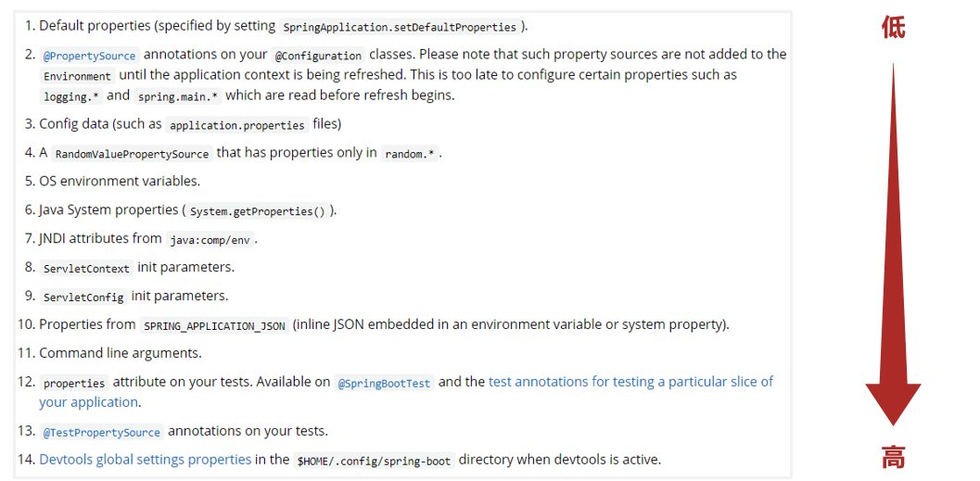Click the System.getProperties() code snippet
980x481 pixels.
click(x=257, y=211)
